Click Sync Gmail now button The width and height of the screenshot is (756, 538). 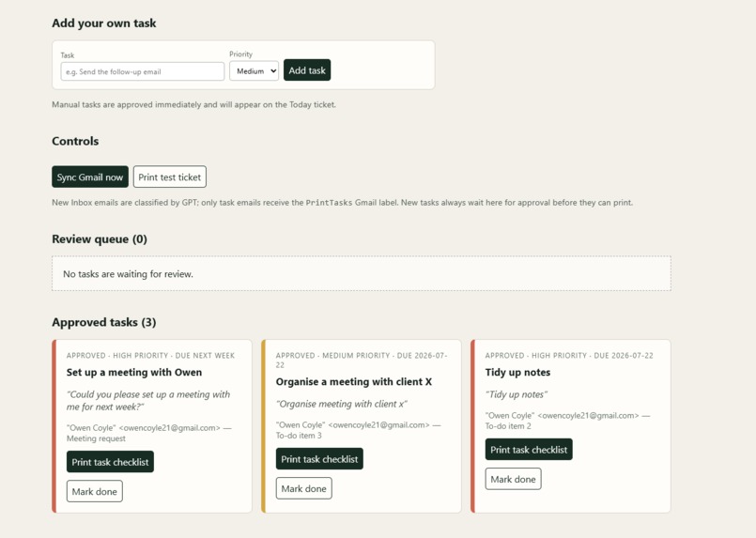click(x=90, y=177)
